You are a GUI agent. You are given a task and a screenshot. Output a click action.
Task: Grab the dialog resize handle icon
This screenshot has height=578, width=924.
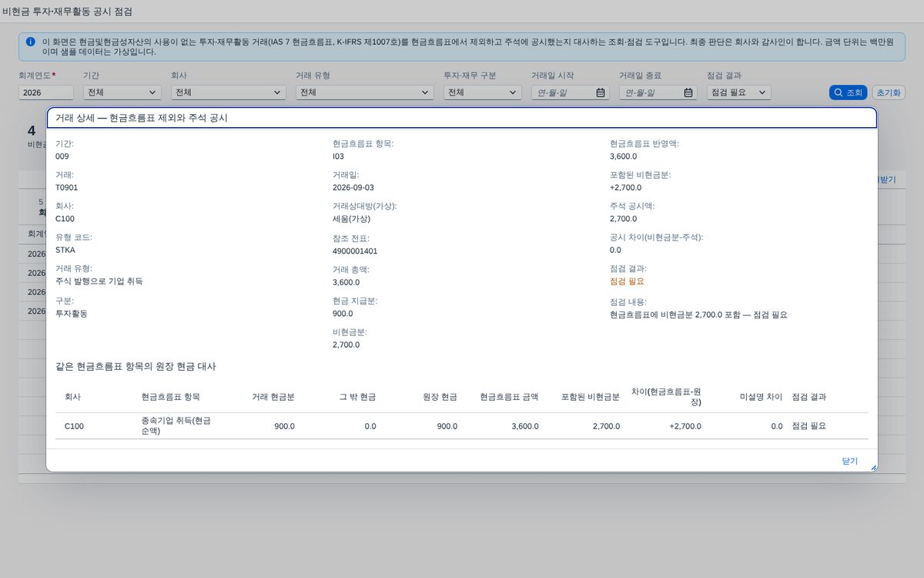point(873,467)
